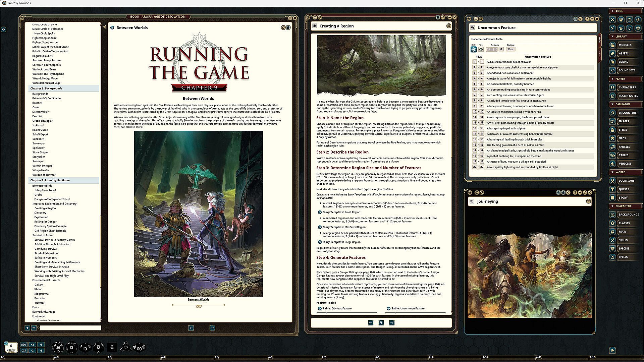Click the book search input field

click(x=70, y=328)
